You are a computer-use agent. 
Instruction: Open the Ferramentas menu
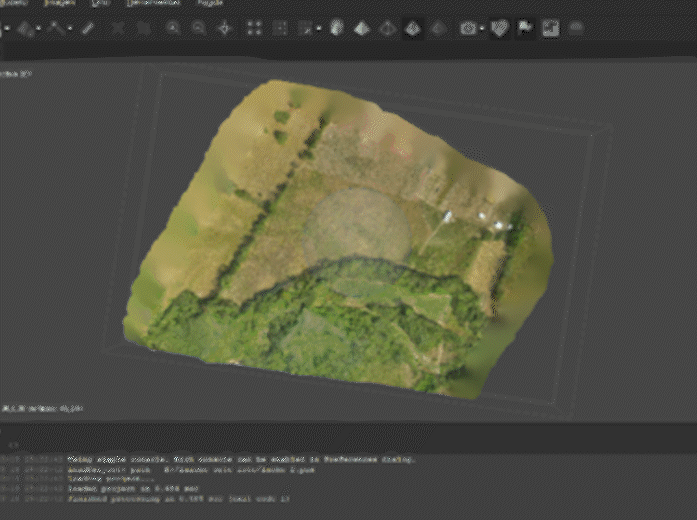click(x=153, y=3)
